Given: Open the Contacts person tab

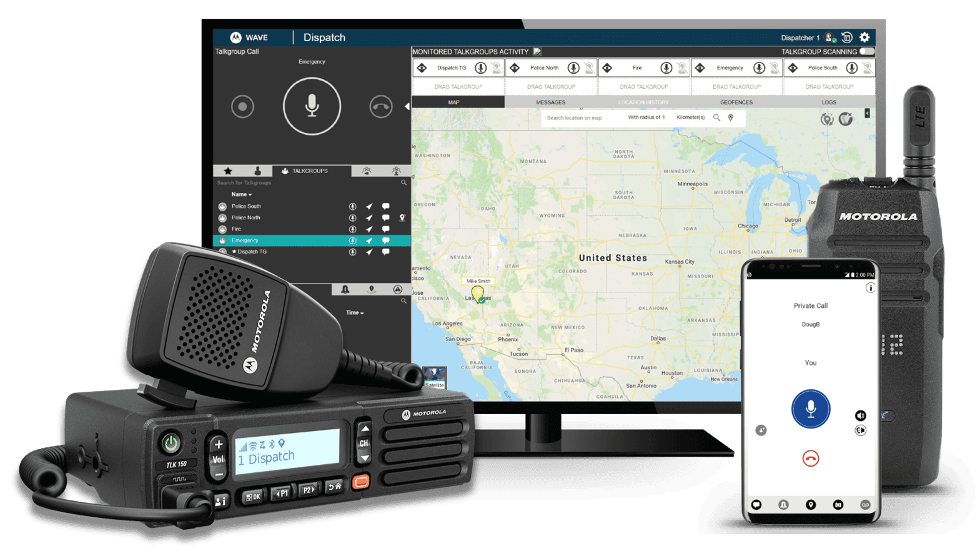Looking at the screenshot, I should click(257, 171).
